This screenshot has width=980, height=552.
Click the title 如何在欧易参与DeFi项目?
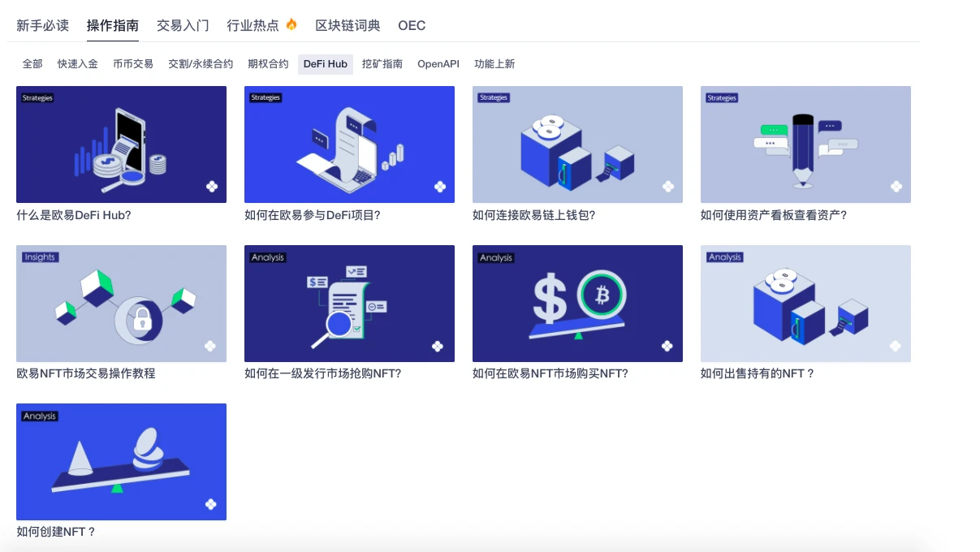point(313,215)
